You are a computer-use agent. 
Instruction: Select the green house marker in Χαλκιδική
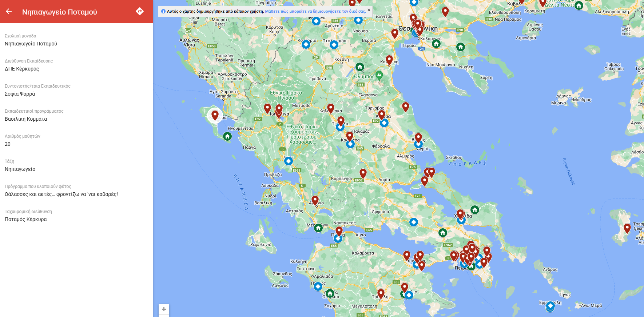coord(461,47)
